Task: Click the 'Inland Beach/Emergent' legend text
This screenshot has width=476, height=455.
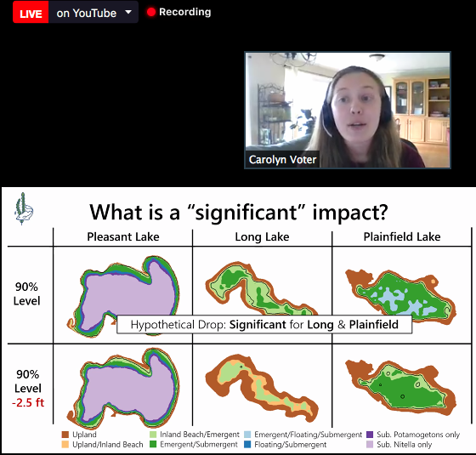Action: click(x=200, y=435)
